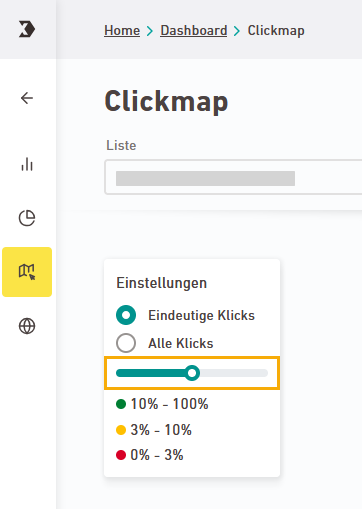Viewport: 362px width, 509px height.
Task: Click the chevron after Dashboard breadcrumb
Action: [237, 31]
